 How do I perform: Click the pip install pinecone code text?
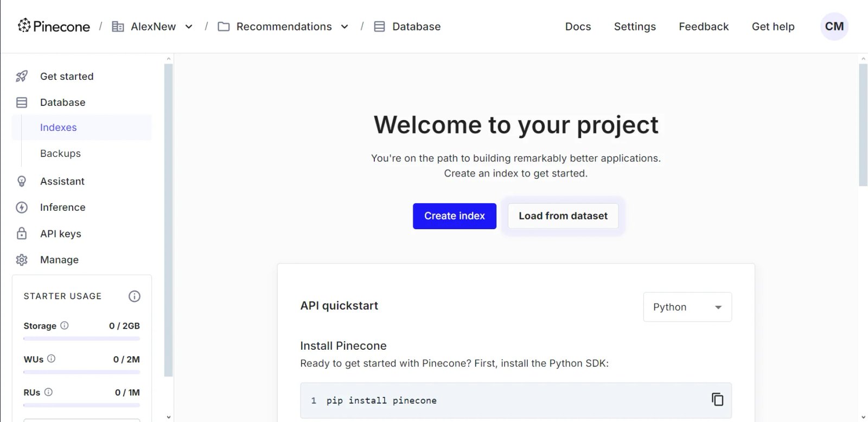pos(381,401)
